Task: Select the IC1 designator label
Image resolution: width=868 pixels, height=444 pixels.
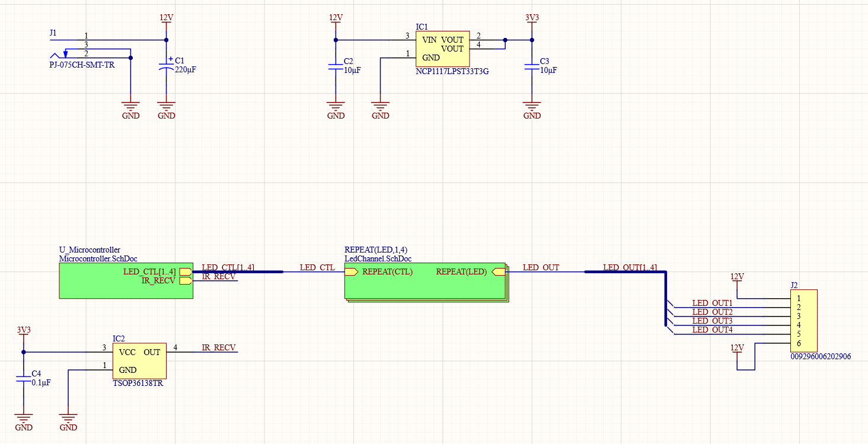Action: pyautogui.click(x=422, y=27)
